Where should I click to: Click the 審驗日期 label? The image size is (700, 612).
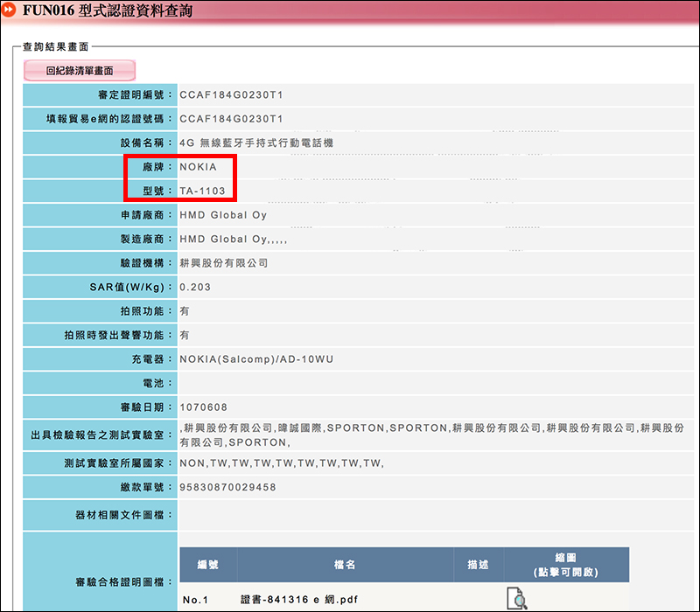146,407
